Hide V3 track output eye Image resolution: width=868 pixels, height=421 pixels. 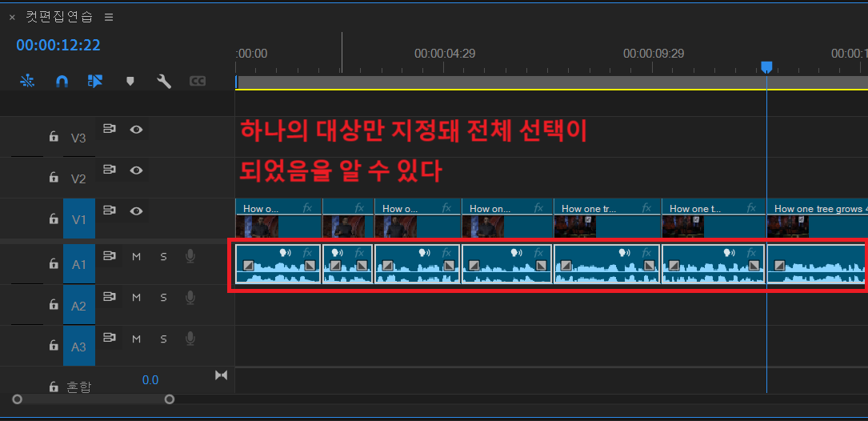point(136,129)
